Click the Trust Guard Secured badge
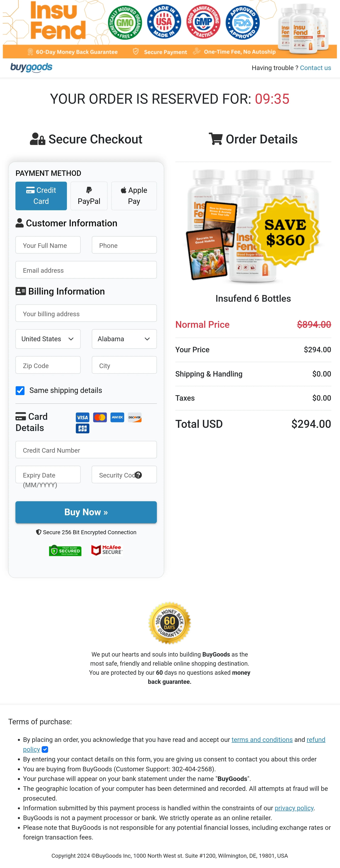The width and height of the screenshot is (340, 868). pyautogui.click(x=65, y=551)
